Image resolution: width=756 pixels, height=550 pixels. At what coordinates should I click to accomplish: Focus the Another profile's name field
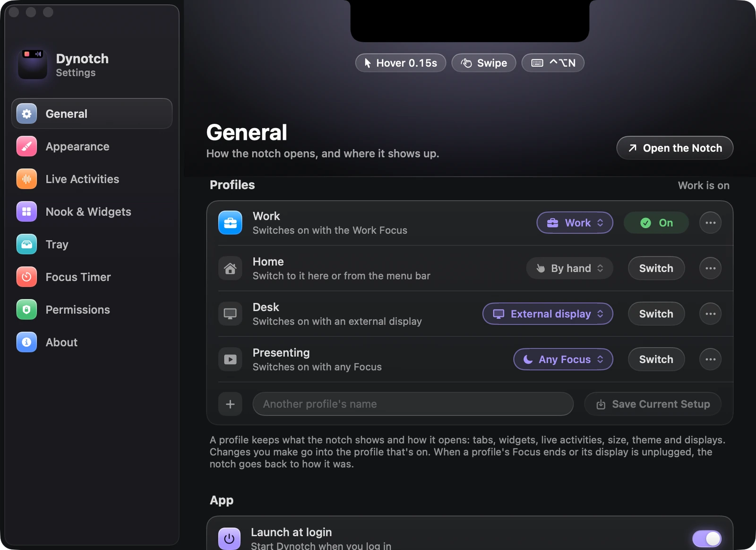click(413, 404)
